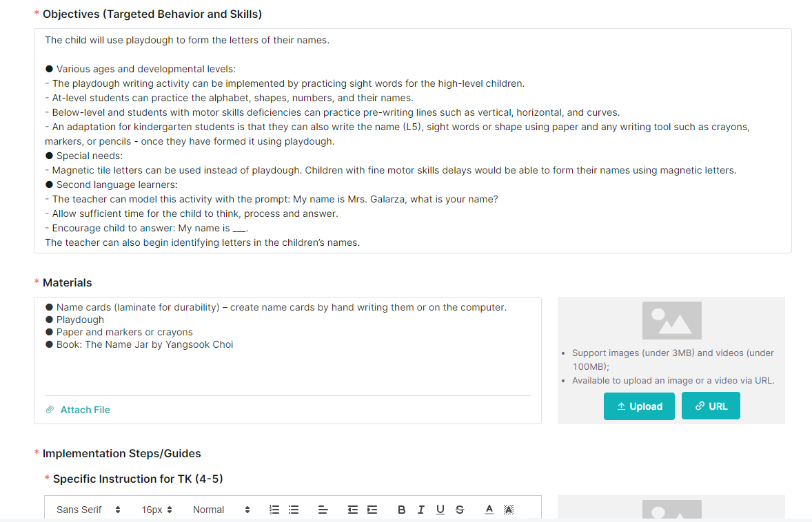The height and width of the screenshot is (522, 812).
Task: Toggle strikethrough formatting
Action: pyautogui.click(x=460, y=510)
